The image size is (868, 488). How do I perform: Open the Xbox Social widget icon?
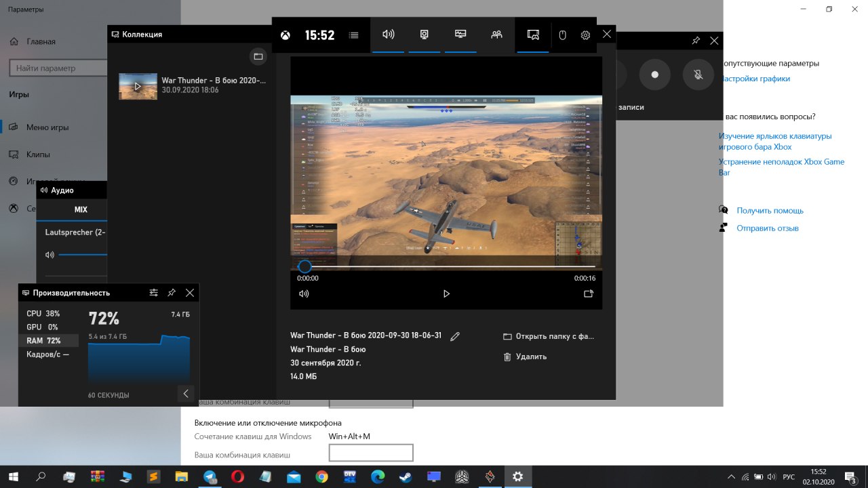click(497, 35)
